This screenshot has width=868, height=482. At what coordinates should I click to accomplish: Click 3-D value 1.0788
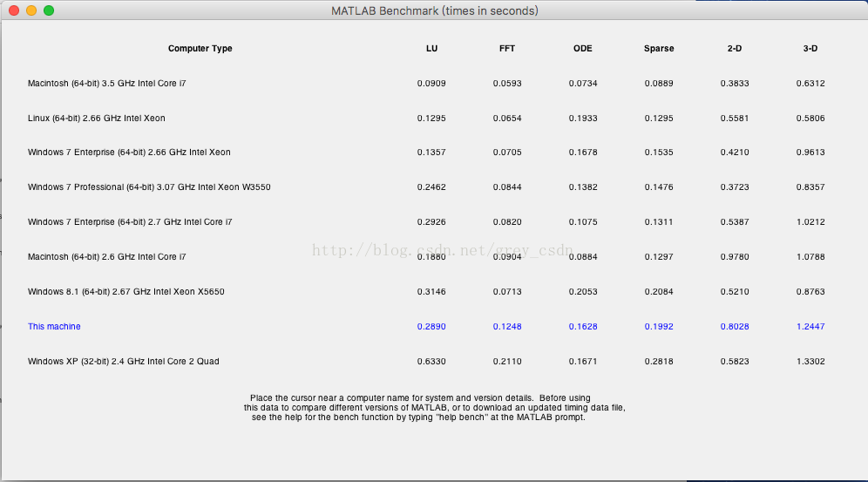pos(810,257)
